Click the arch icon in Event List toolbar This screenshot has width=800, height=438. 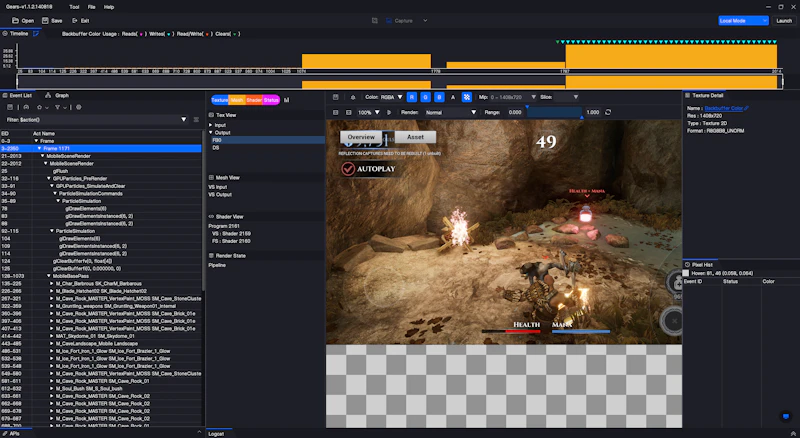coord(26,107)
